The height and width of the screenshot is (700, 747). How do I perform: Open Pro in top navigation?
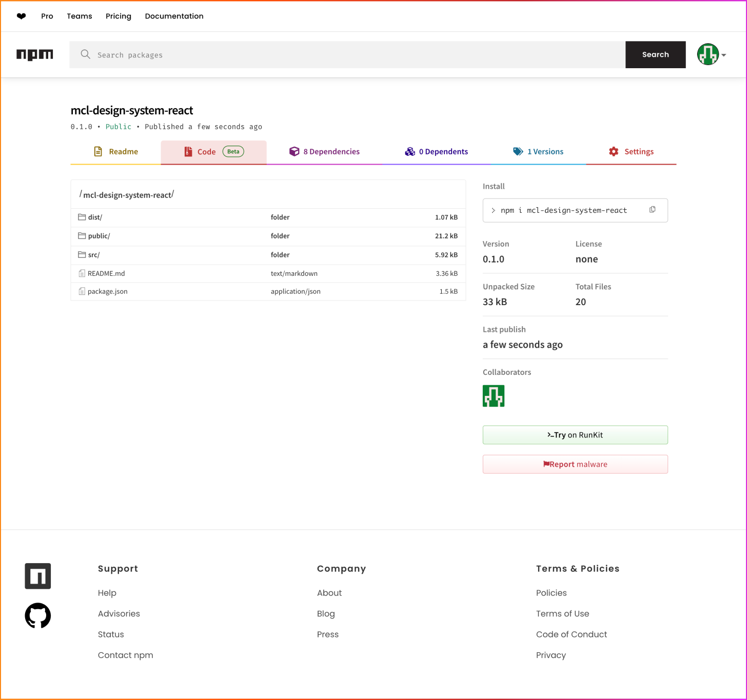click(47, 16)
